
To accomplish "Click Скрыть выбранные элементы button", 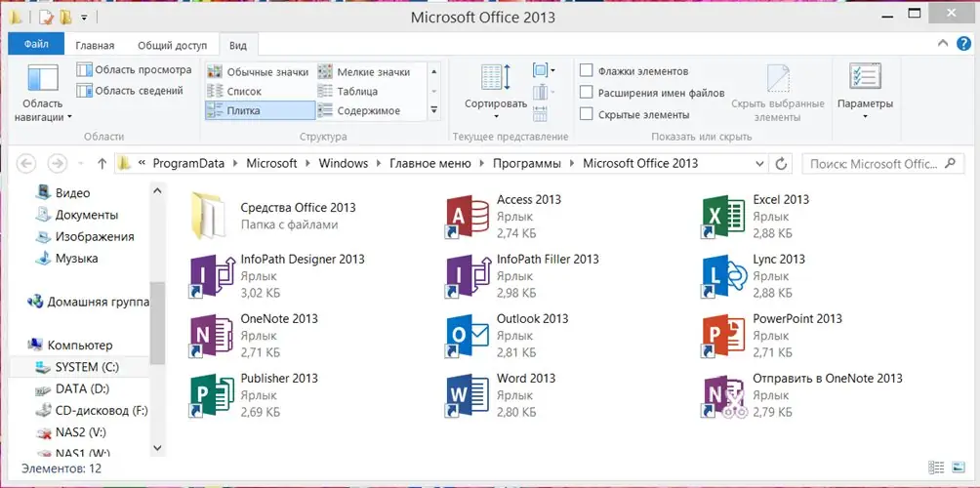I will click(778, 93).
